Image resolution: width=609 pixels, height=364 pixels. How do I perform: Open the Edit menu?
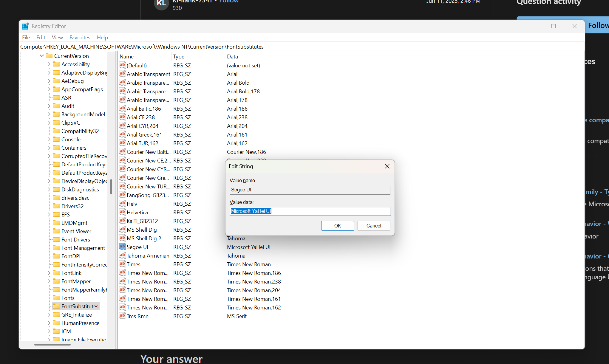[x=41, y=38]
